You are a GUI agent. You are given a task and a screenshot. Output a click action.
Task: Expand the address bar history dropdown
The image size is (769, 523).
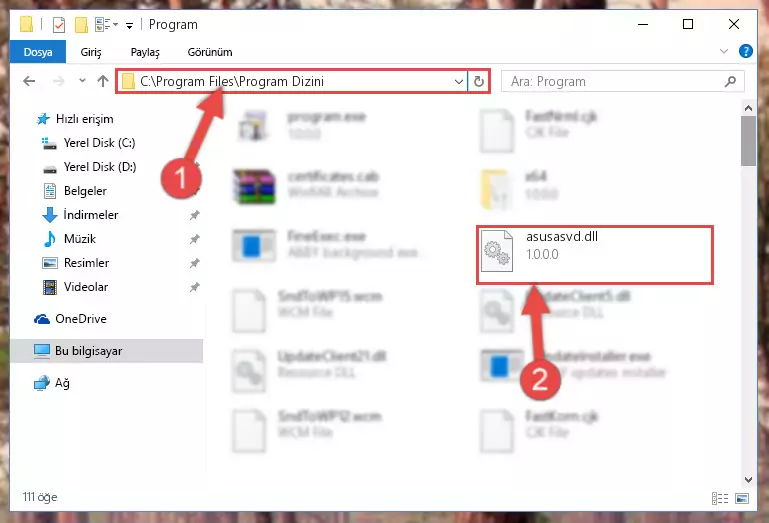459,81
